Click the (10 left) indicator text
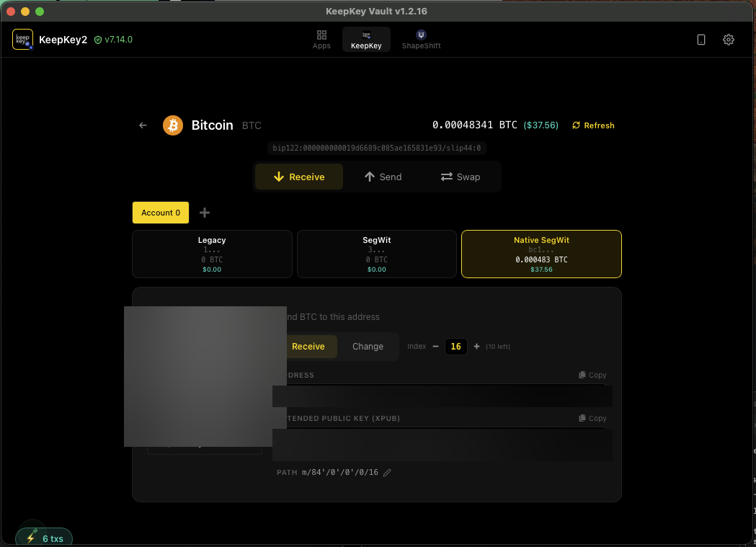Viewport: 756px width, 547px height. 497,347
